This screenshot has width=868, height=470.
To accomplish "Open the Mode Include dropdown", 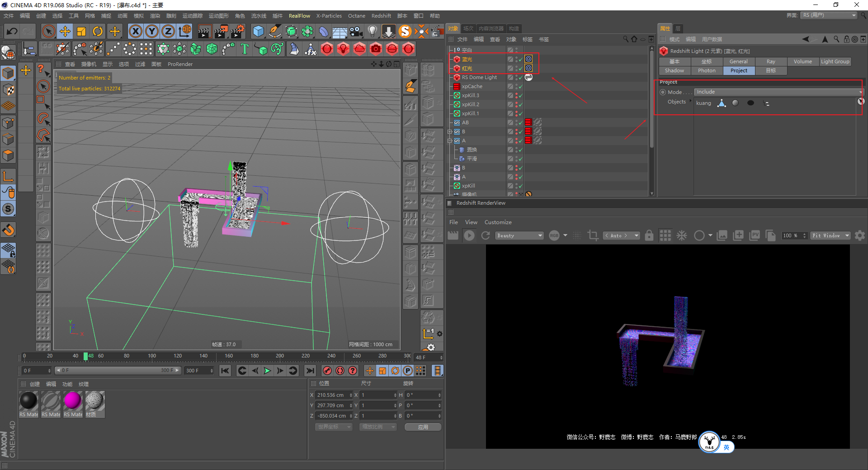I will tap(778, 92).
